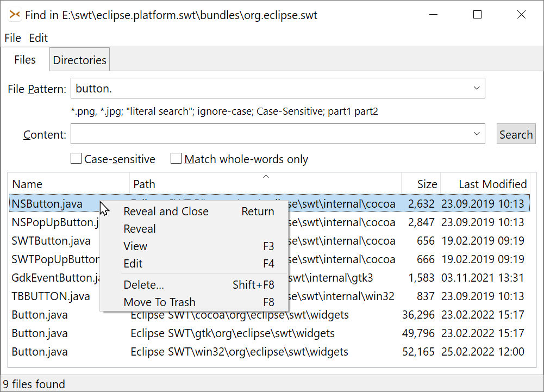544x392 pixels.
Task: Click the Search button
Action: 515,133
